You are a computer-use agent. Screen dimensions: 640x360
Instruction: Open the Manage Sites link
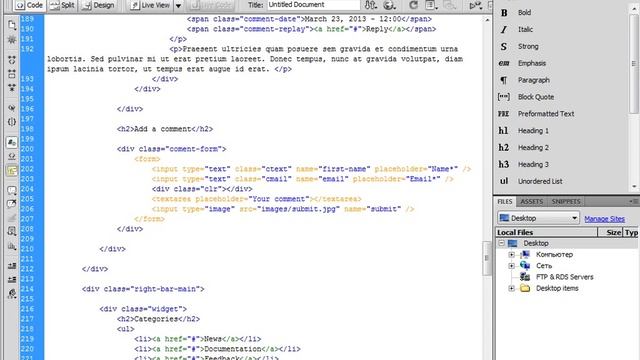[x=604, y=219]
